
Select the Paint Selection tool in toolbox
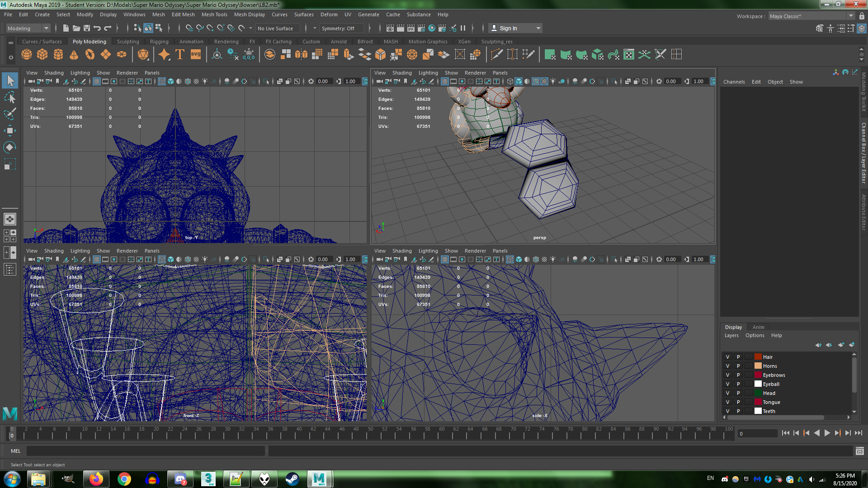click(x=10, y=113)
